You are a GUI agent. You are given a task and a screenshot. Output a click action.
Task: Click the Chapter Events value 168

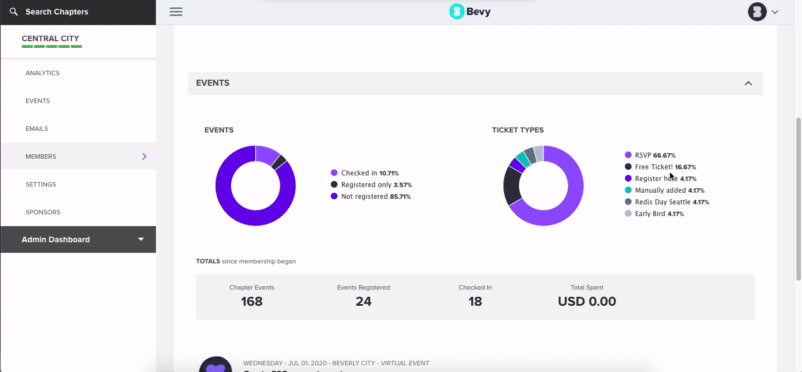pos(252,301)
